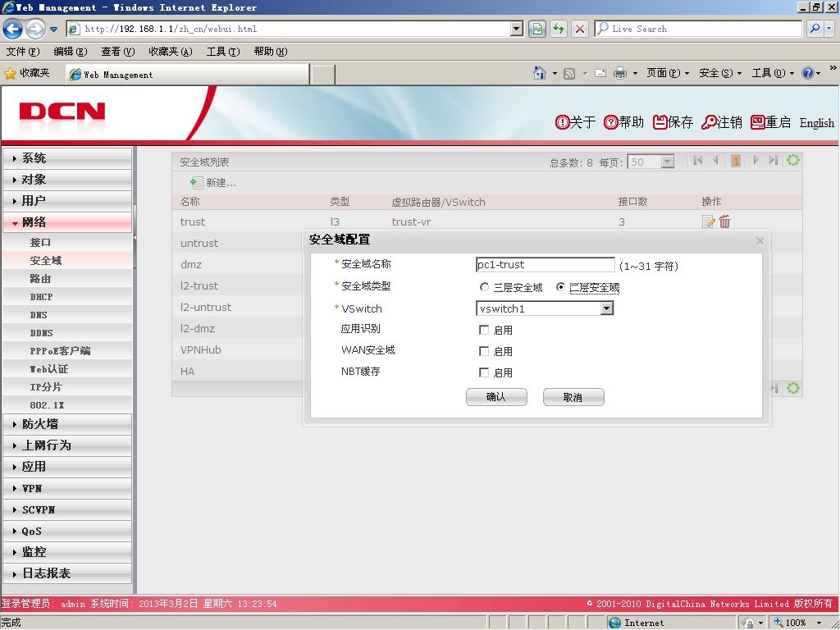Click the blue Help icon in command bar

coord(808,73)
